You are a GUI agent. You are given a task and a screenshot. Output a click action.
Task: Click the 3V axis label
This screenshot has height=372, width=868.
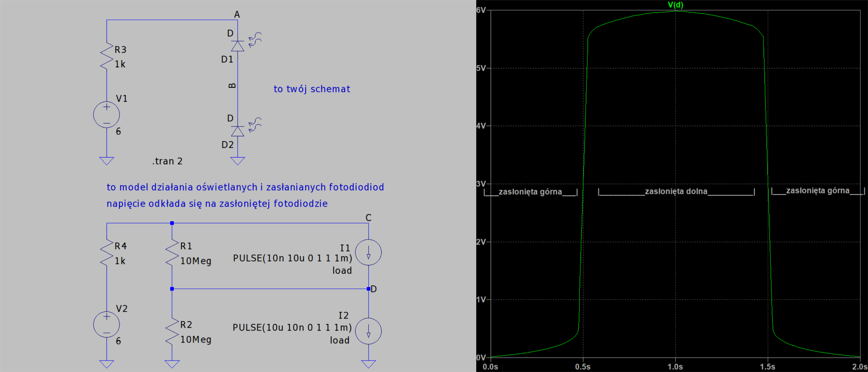pos(481,184)
